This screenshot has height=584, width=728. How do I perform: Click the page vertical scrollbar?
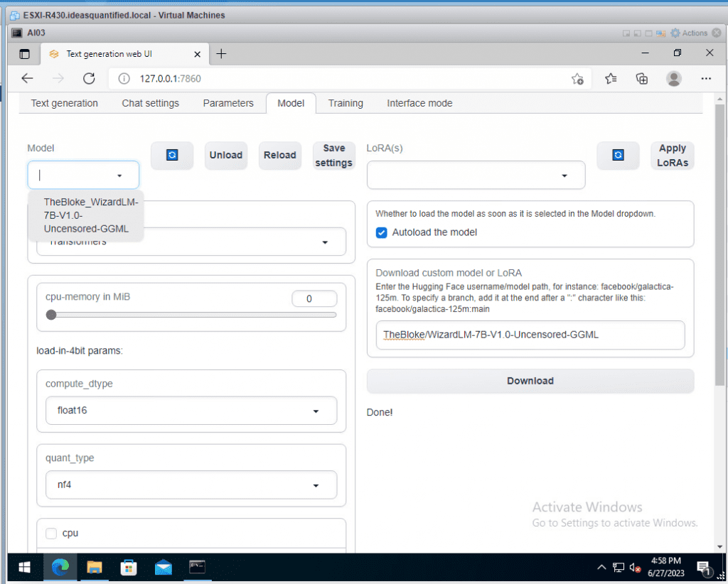(x=719, y=245)
